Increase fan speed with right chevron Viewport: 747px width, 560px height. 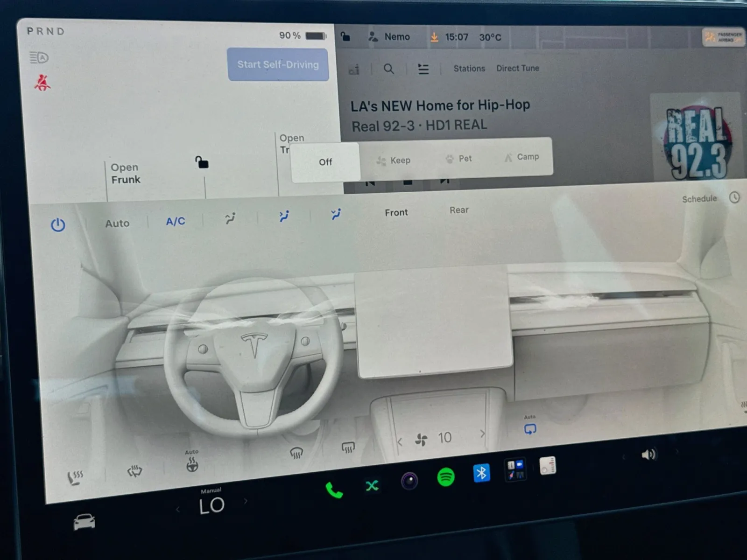coord(482,434)
